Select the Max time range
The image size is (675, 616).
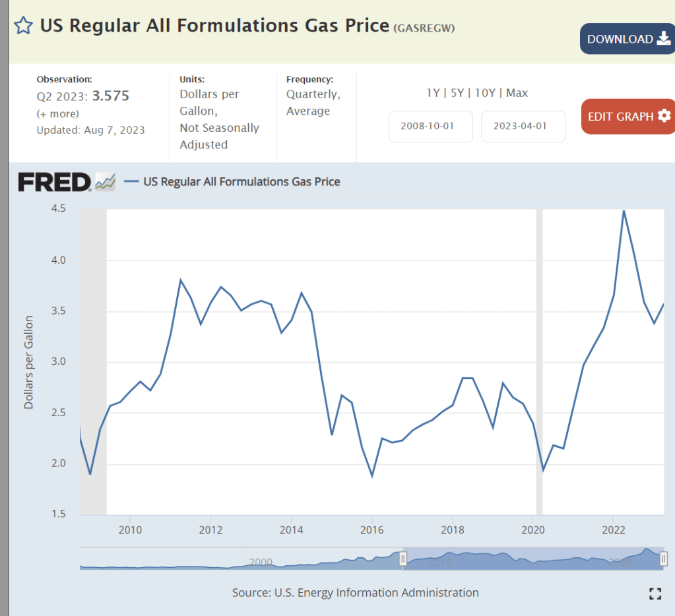(517, 93)
